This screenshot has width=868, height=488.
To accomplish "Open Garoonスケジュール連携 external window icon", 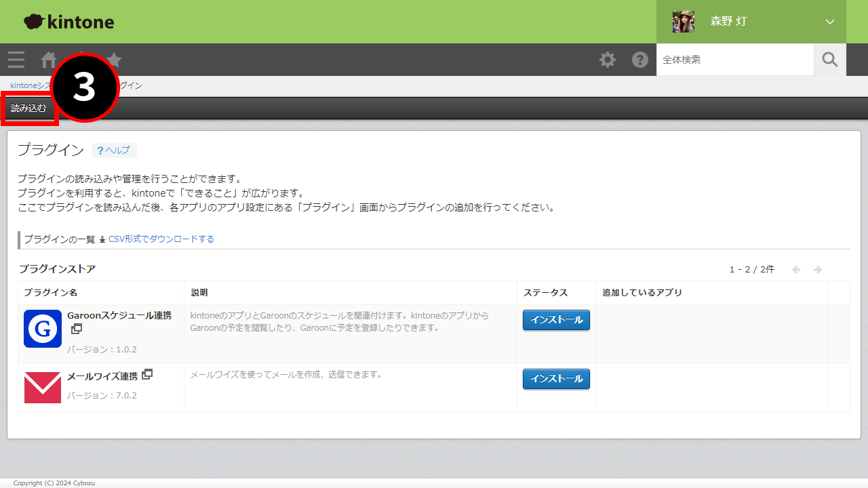I will pyautogui.click(x=77, y=329).
